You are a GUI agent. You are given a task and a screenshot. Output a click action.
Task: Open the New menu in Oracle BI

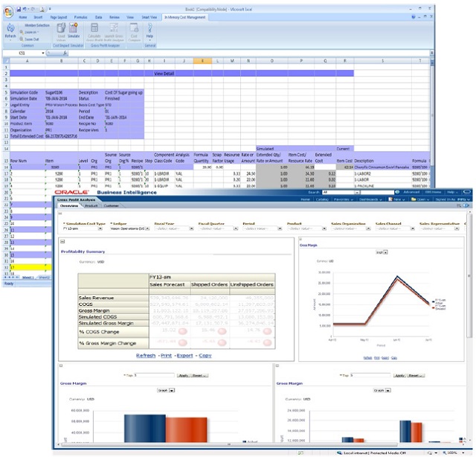[x=397, y=199]
